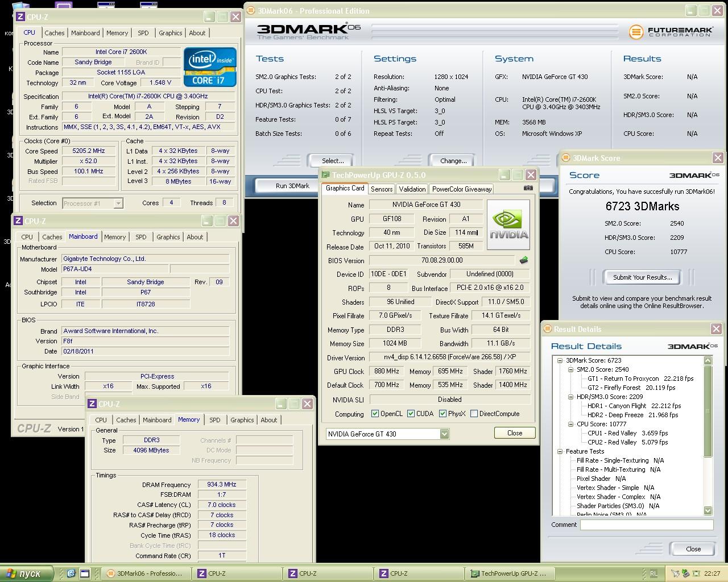728x582 pixels.
Task: Open the SPD tab in the CPU-Z Memory window
Action: [x=214, y=420]
